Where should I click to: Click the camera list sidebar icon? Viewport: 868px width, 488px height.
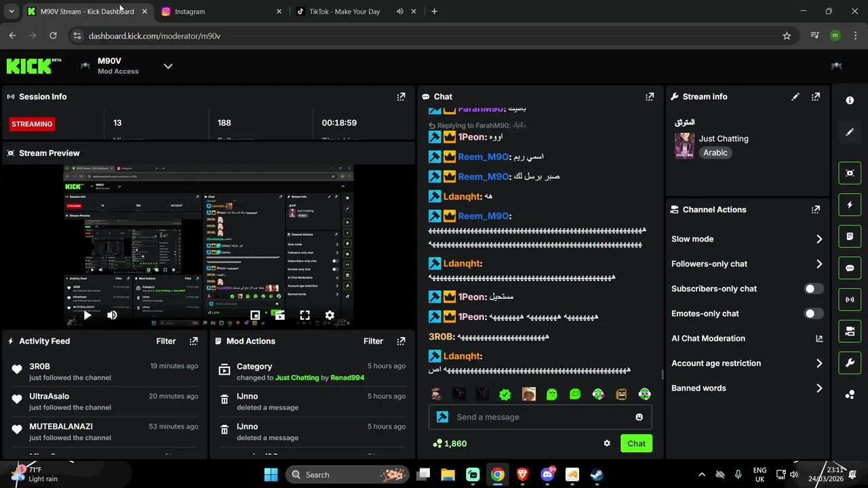[x=850, y=331]
